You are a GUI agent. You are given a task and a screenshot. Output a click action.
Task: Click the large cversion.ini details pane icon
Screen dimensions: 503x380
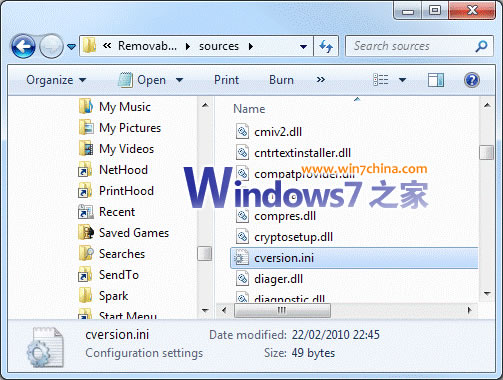pos(45,347)
